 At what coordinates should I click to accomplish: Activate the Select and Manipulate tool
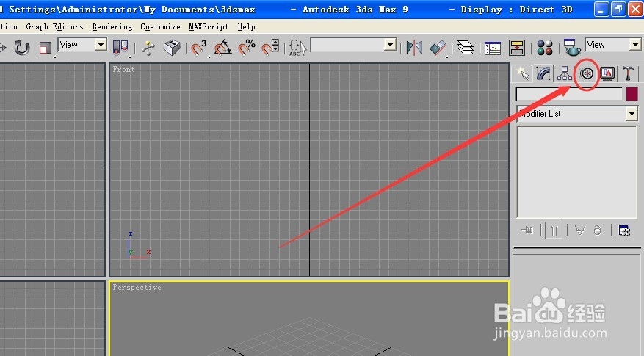[x=148, y=48]
